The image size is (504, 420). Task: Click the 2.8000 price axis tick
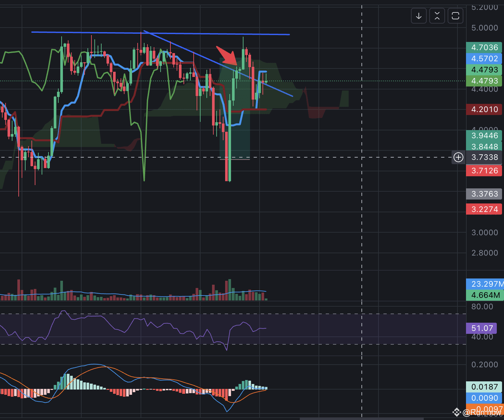[x=485, y=253]
